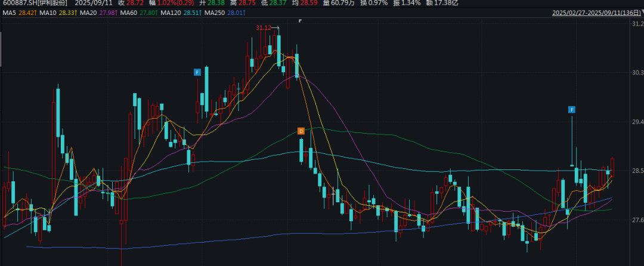Click the latest red candlestick at the chart's right edge
This screenshot has height=266, width=644.
point(612,168)
